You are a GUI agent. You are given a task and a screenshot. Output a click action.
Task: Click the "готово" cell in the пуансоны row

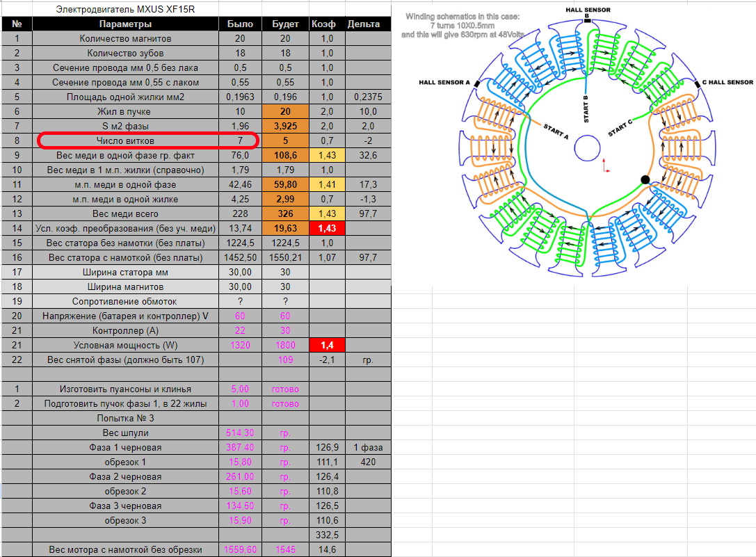(x=285, y=389)
